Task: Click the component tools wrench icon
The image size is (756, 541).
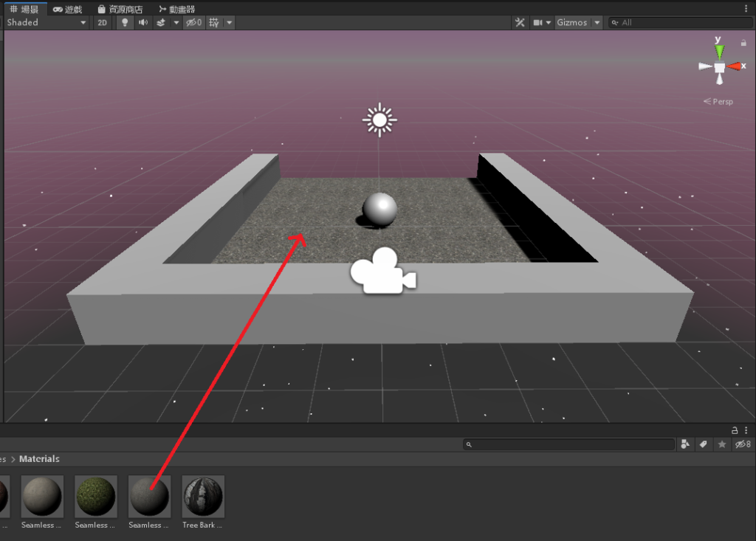Action: coord(520,23)
